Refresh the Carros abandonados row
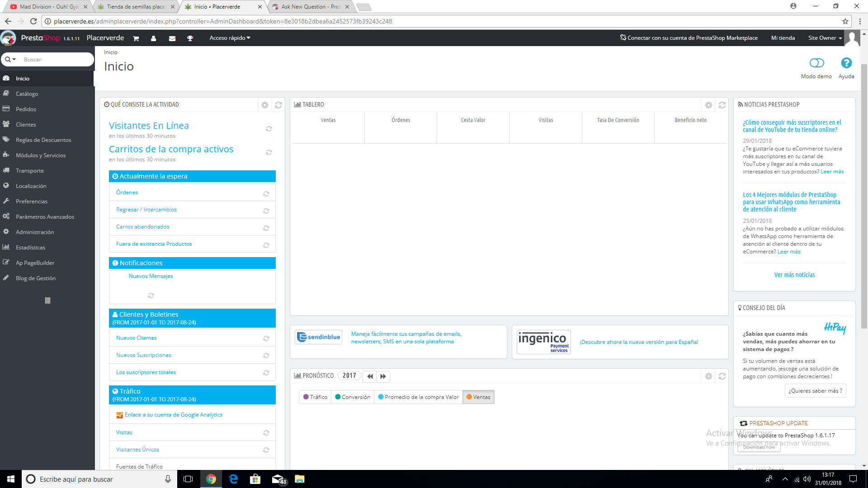 [266, 228]
